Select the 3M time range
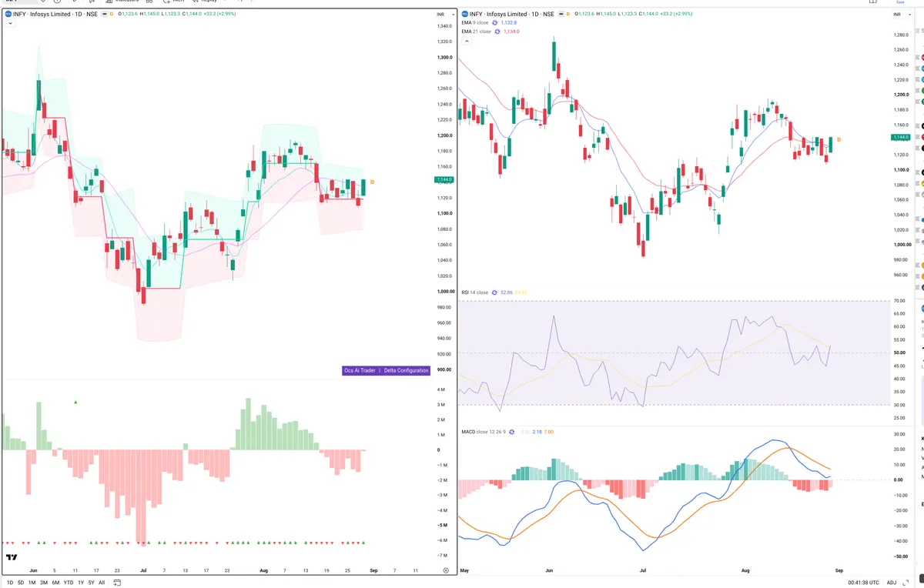 [43, 583]
